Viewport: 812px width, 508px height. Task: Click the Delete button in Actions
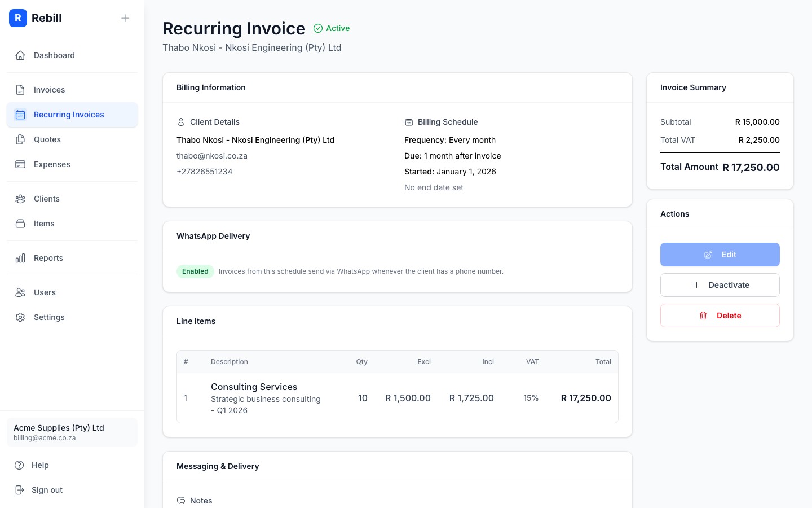pyautogui.click(x=720, y=316)
